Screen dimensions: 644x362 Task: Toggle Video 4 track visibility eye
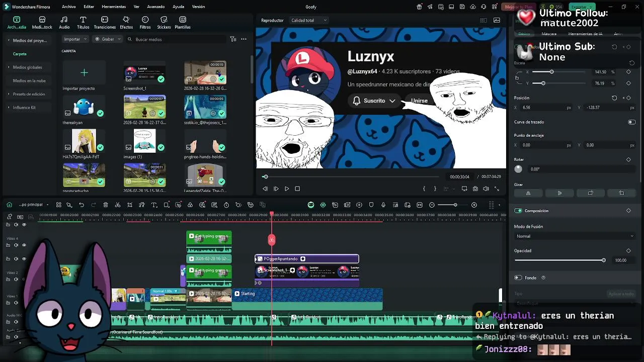tap(24, 245)
